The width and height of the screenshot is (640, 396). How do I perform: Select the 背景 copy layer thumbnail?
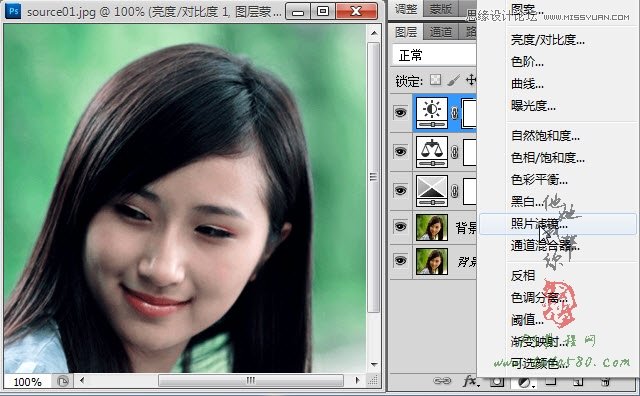[432, 227]
